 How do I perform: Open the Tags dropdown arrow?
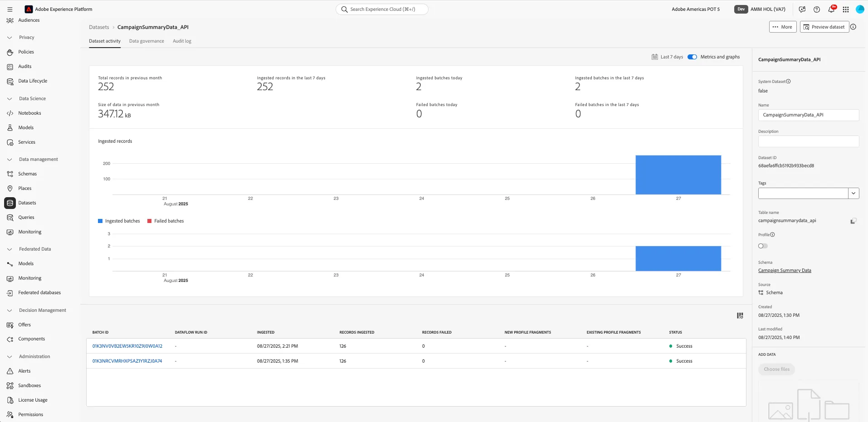(x=853, y=194)
